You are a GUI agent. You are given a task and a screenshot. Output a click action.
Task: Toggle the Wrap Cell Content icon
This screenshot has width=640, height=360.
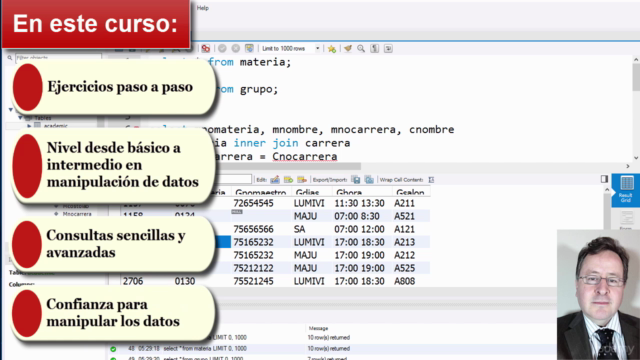click(x=431, y=180)
